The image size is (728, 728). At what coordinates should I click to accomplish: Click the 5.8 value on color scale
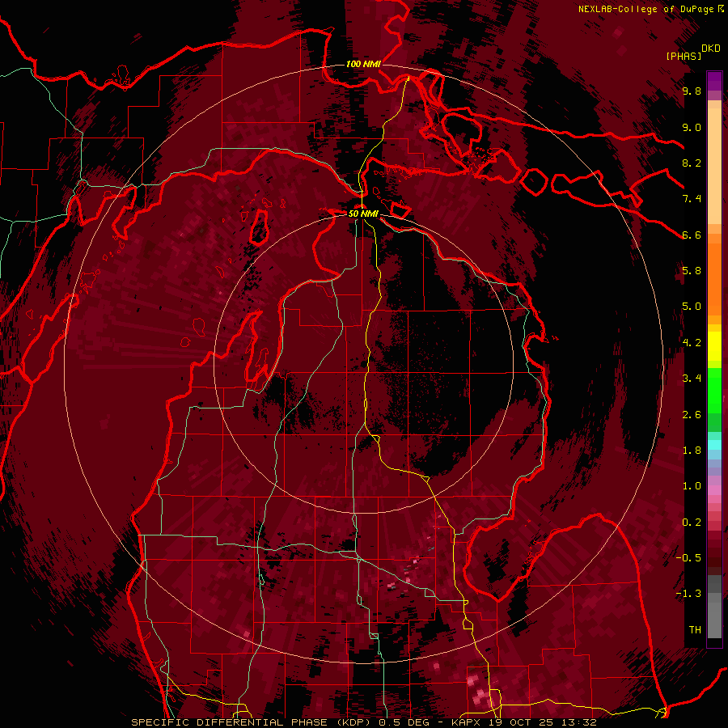[x=692, y=271]
